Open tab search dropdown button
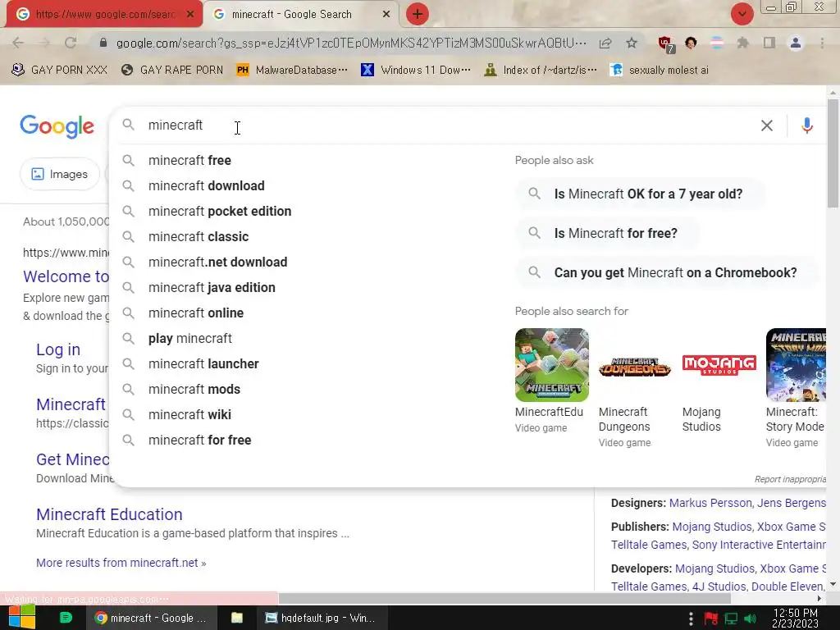This screenshot has height=630, width=840. [x=742, y=14]
